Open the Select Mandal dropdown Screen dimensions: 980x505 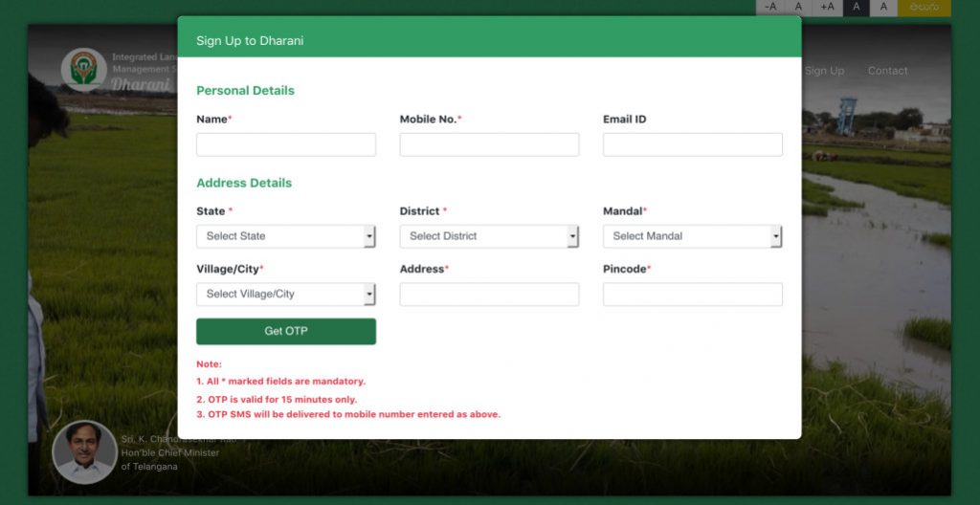point(693,236)
